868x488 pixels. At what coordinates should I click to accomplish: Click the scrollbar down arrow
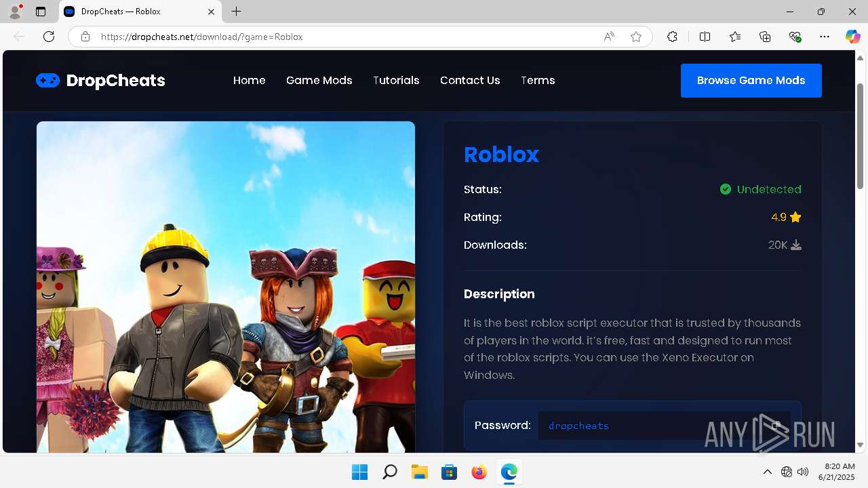pyautogui.click(x=861, y=445)
